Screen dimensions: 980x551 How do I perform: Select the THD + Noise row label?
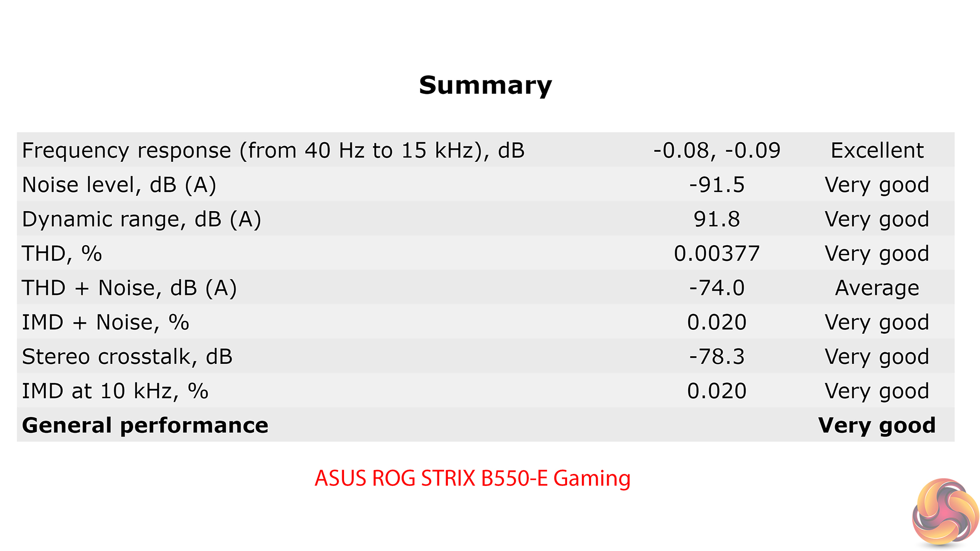130,288
